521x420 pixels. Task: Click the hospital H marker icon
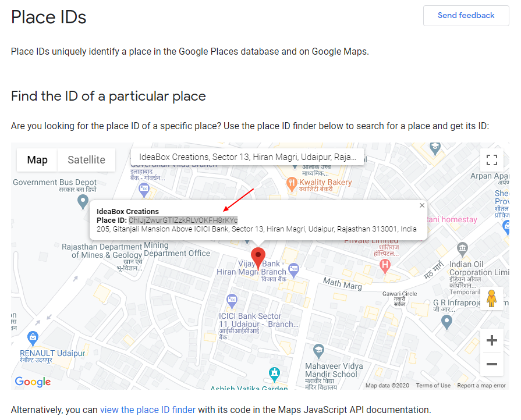(x=385, y=266)
